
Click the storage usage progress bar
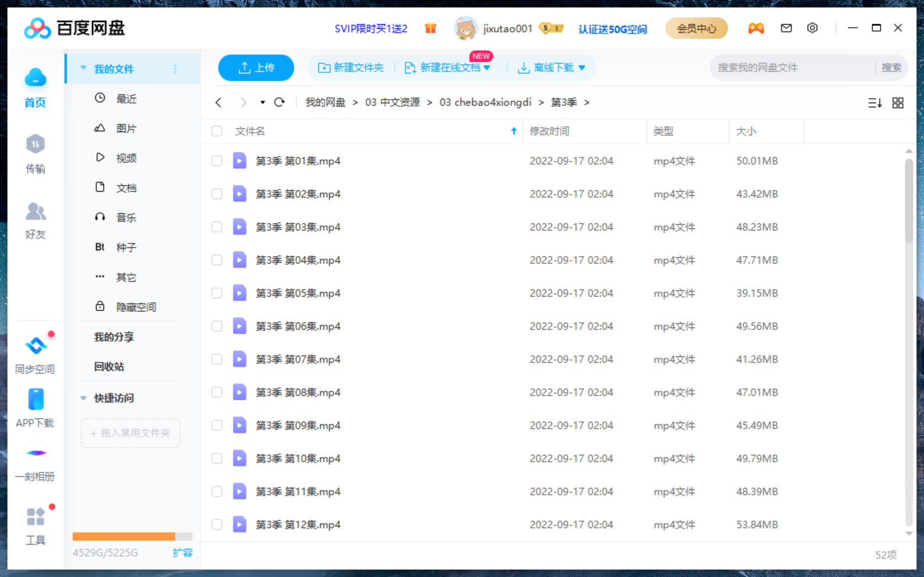pos(132,536)
